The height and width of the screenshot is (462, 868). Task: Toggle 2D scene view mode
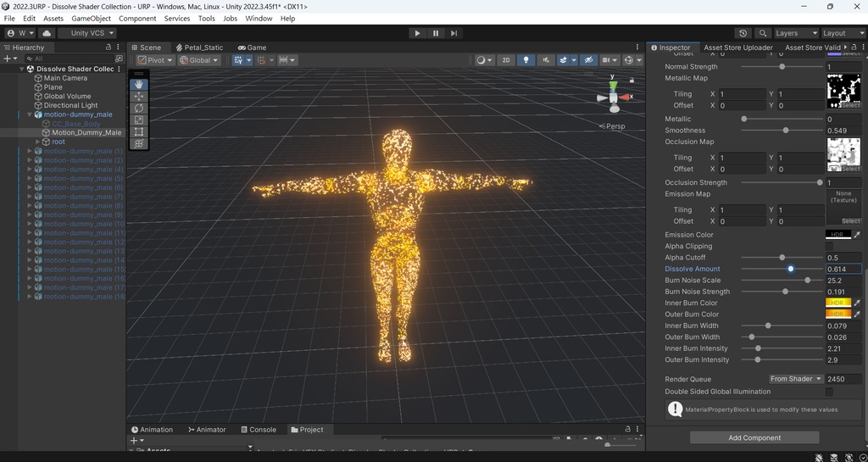506,60
